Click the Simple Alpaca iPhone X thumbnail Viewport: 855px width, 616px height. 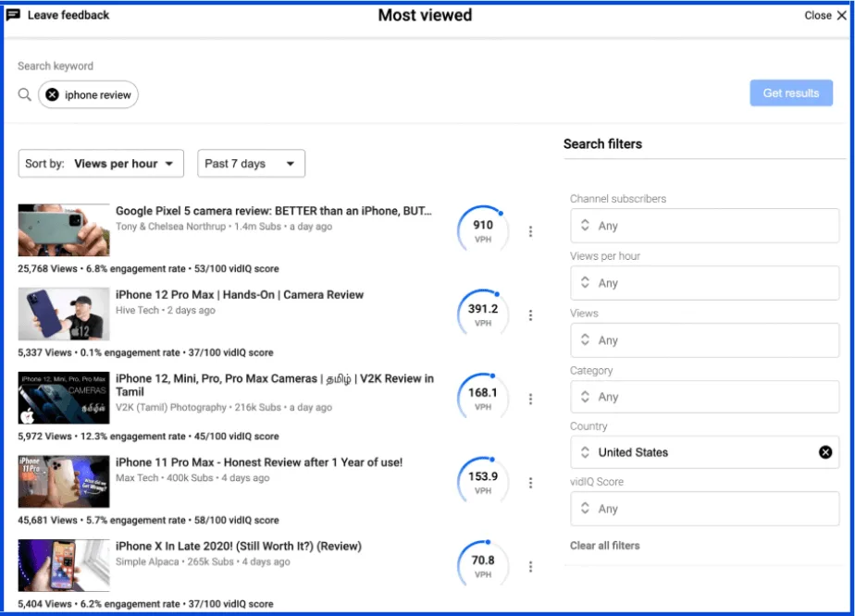64,566
